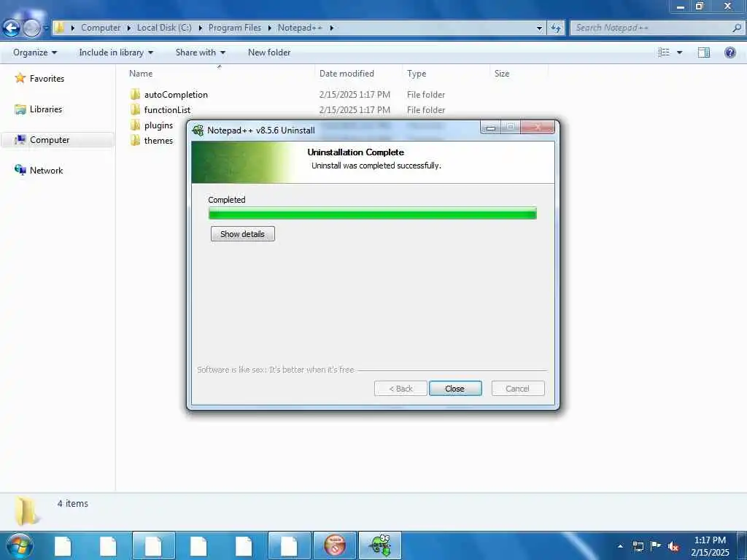This screenshot has height=560, width=747.
Task: Select Computer in the navigation pane
Action: [58, 139]
